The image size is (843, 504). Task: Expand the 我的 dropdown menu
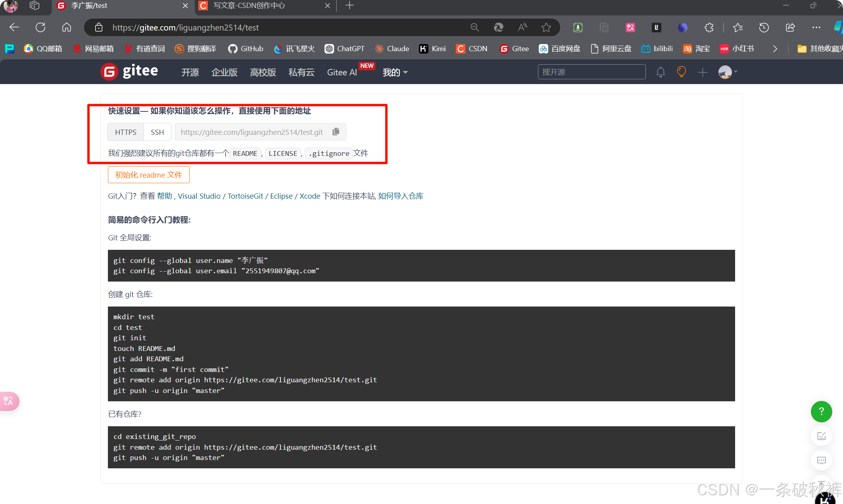395,72
